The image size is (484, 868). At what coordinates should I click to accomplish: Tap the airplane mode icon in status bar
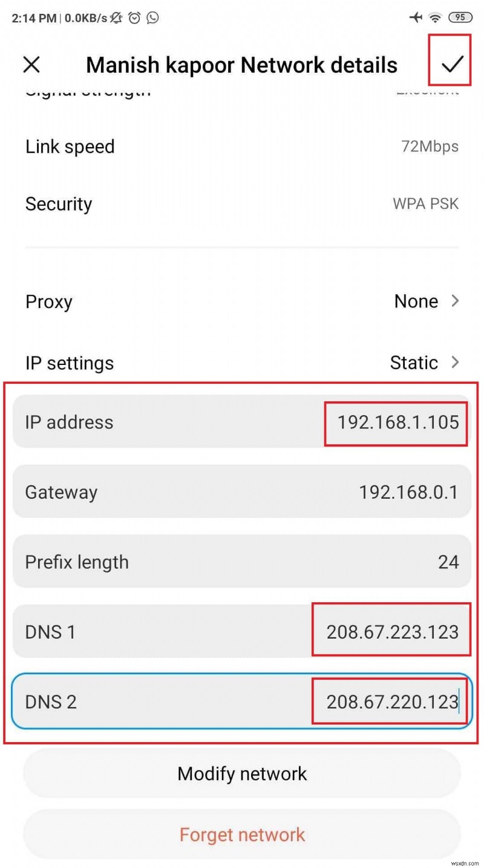pyautogui.click(x=416, y=18)
